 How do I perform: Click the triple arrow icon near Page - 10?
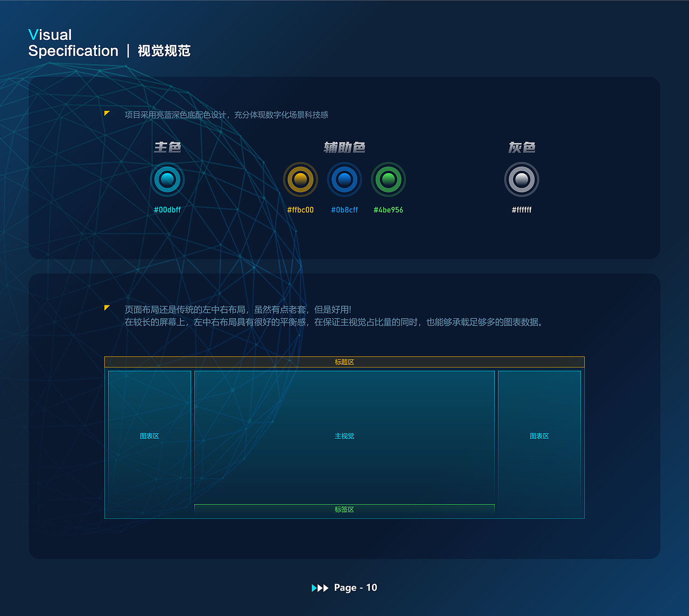(320, 588)
